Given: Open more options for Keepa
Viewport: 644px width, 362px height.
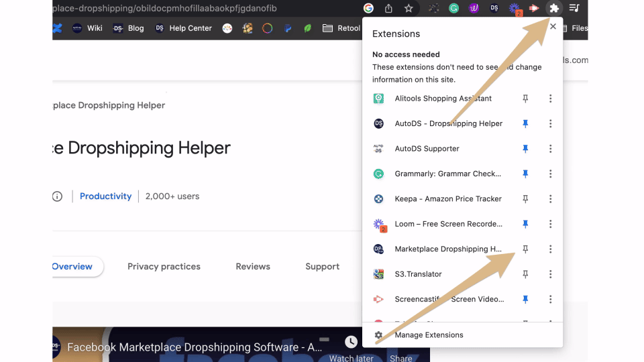Looking at the screenshot, I should (550, 198).
